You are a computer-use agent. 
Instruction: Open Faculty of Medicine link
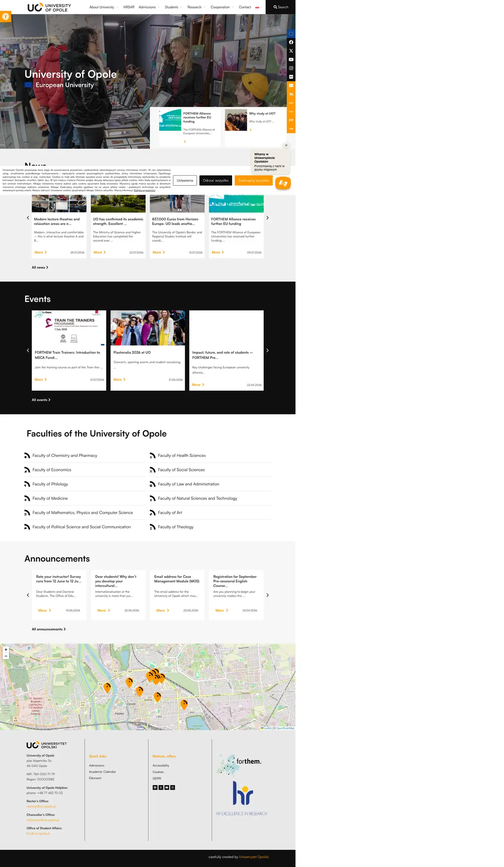click(50, 498)
